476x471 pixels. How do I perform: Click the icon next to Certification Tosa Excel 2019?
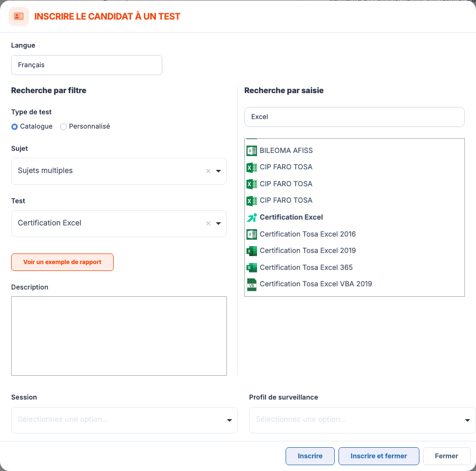pos(252,251)
